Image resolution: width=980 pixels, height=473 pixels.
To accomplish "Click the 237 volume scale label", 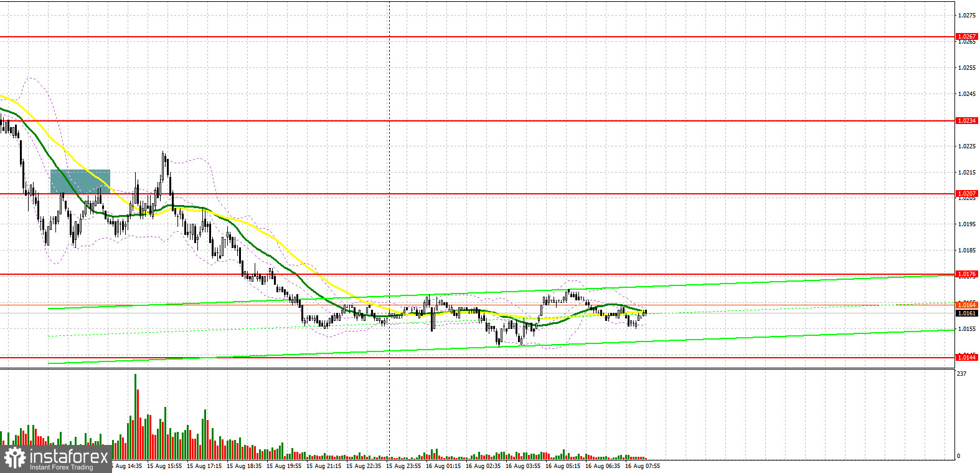I will (x=962, y=374).
